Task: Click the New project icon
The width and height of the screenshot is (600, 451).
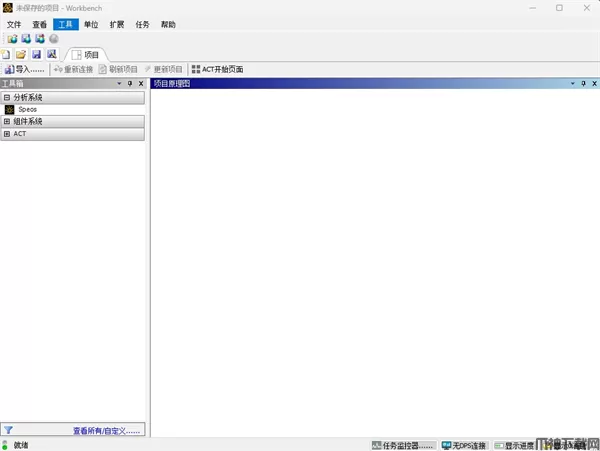Action: click(6, 54)
